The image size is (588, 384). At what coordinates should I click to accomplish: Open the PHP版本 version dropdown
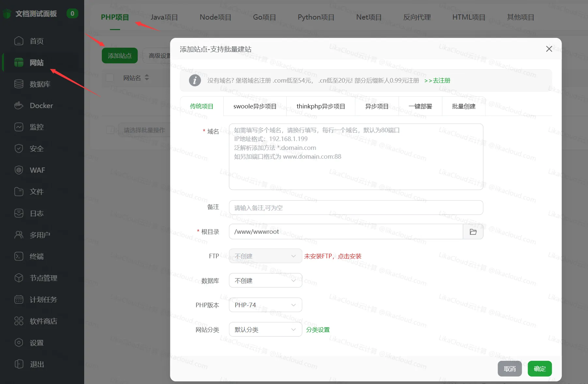(265, 305)
